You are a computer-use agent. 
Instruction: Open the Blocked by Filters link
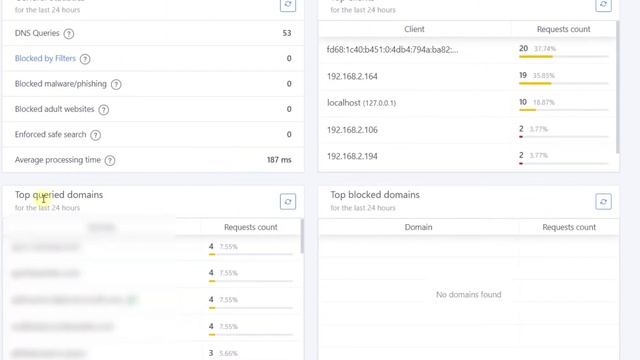45,58
